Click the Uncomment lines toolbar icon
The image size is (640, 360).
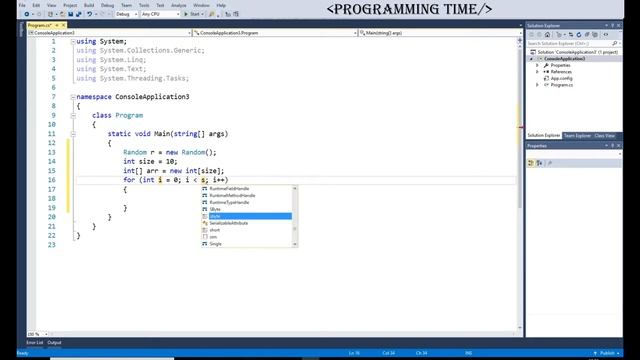[x=236, y=14]
